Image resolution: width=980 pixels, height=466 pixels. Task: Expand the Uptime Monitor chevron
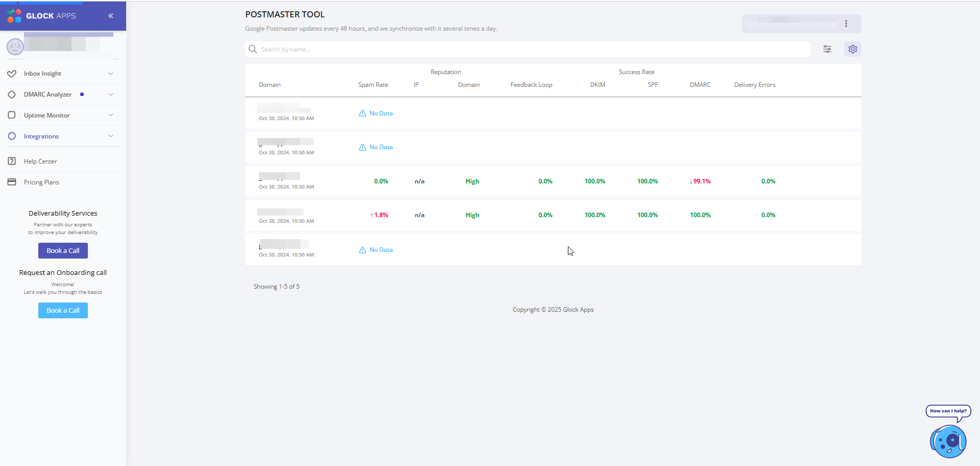111,115
